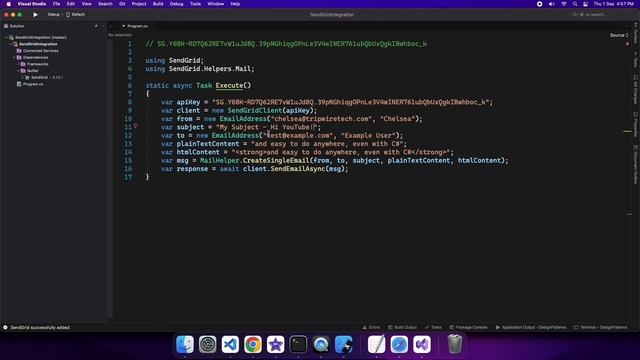Open the View menu

(87, 4)
